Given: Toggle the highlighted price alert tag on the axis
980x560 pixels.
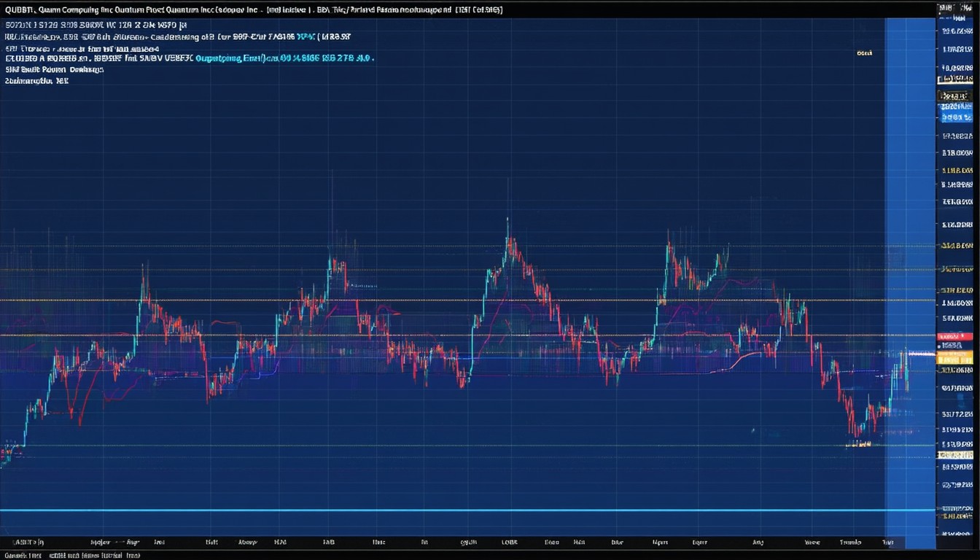Looking at the screenshot, I should (955, 357).
